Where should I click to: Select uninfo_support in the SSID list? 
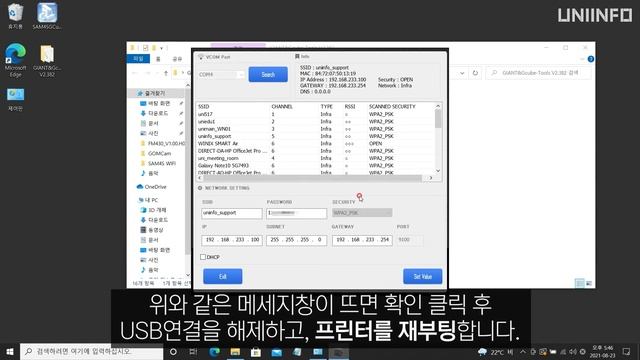[316, 136]
